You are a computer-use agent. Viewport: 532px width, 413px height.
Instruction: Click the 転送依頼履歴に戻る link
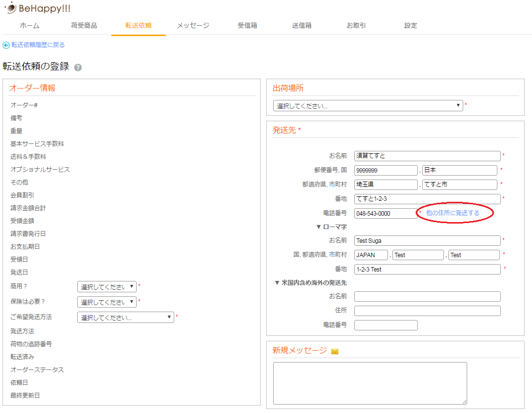[x=38, y=45]
